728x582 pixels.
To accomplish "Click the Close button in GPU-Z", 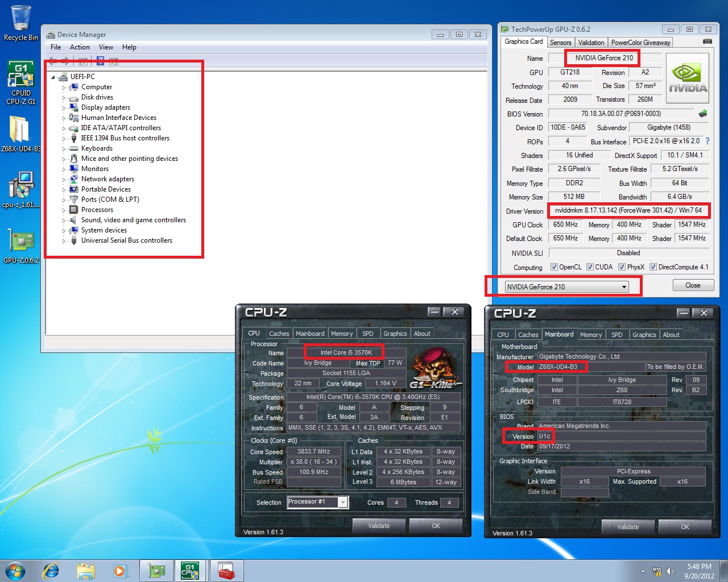I will click(693, 285).
